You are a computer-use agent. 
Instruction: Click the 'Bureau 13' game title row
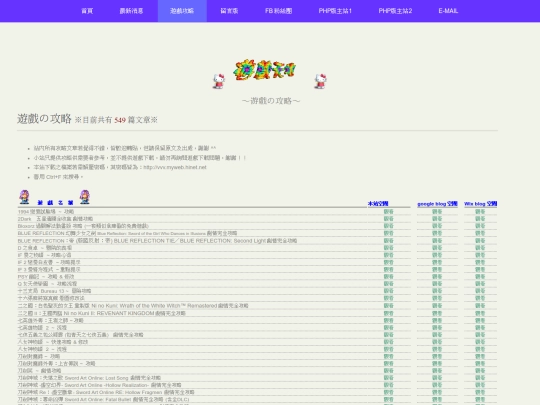click(54, 291)
